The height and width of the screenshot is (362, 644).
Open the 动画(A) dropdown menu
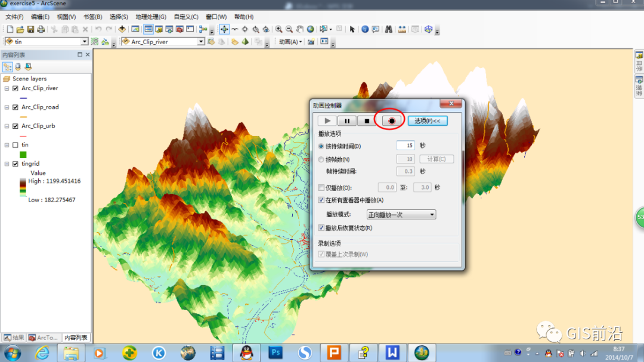pos(290,42)
